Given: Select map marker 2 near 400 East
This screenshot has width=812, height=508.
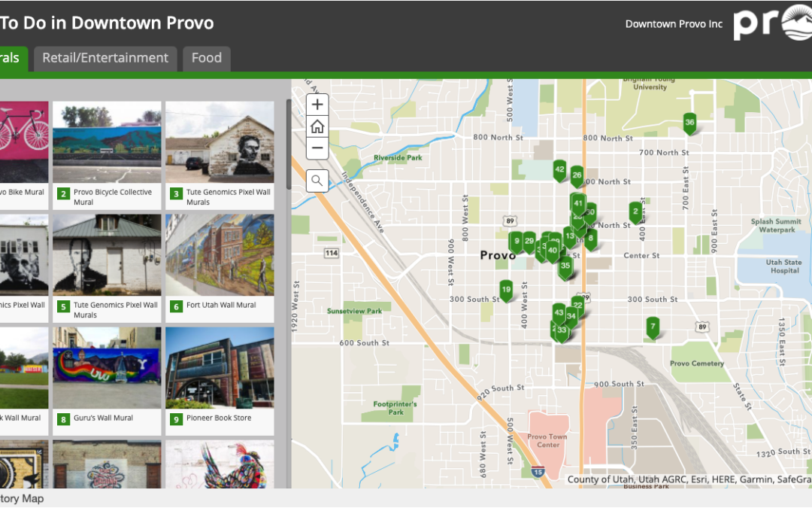Looking at the screenshot, I should pos(635,212).
